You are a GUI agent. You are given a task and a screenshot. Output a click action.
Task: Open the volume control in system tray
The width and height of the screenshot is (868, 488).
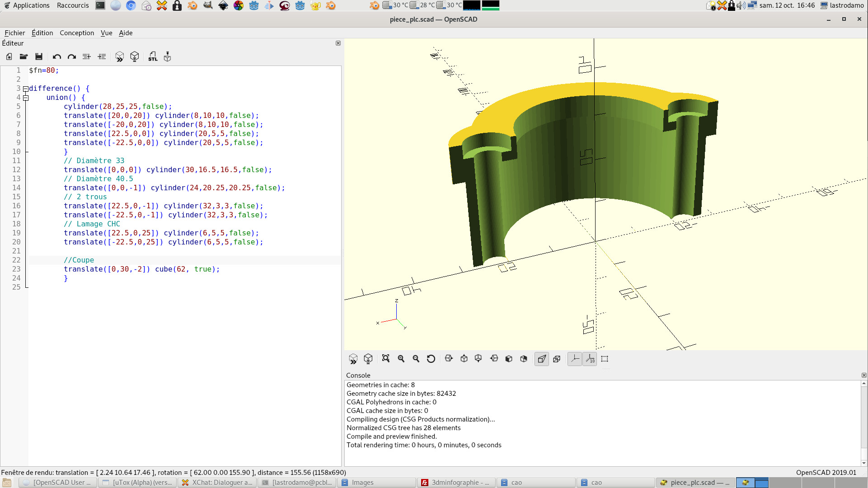pos(741,5)
